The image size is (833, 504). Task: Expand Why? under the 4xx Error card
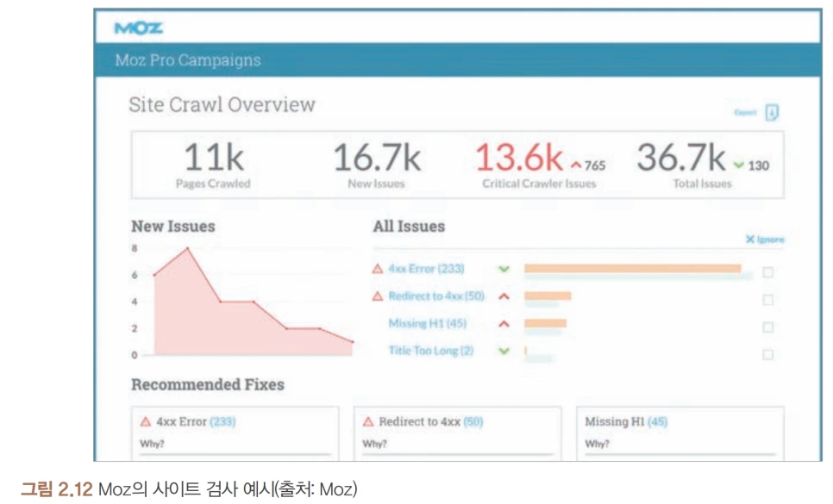(x=152, y=444)
